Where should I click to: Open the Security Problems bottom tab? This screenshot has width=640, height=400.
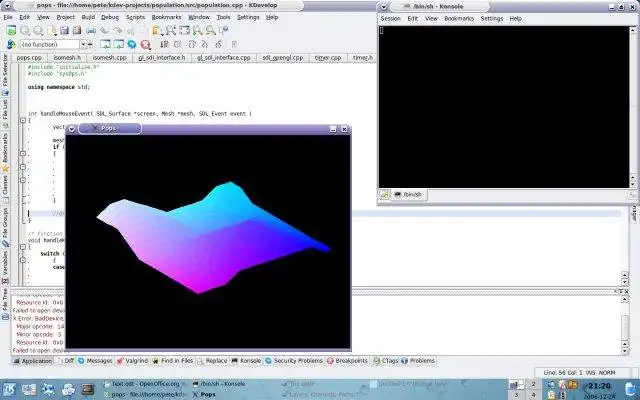pos(294,361)
